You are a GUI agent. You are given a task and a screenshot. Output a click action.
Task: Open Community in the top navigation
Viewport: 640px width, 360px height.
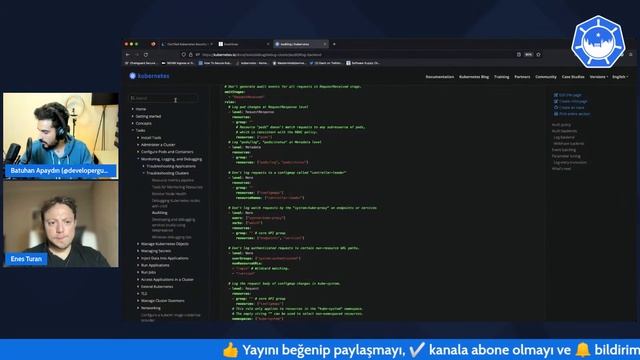point(546,77)
